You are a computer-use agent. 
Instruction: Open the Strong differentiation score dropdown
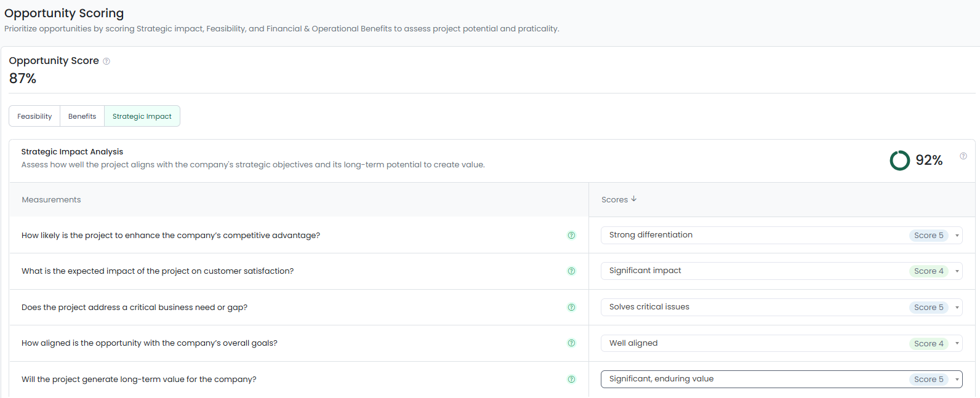(957, 236)
